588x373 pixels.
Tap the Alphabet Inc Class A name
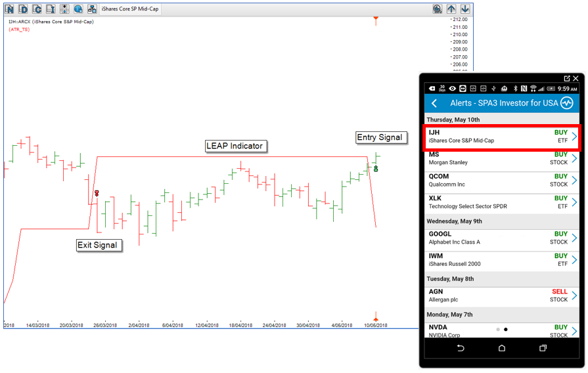coord(454,242)
